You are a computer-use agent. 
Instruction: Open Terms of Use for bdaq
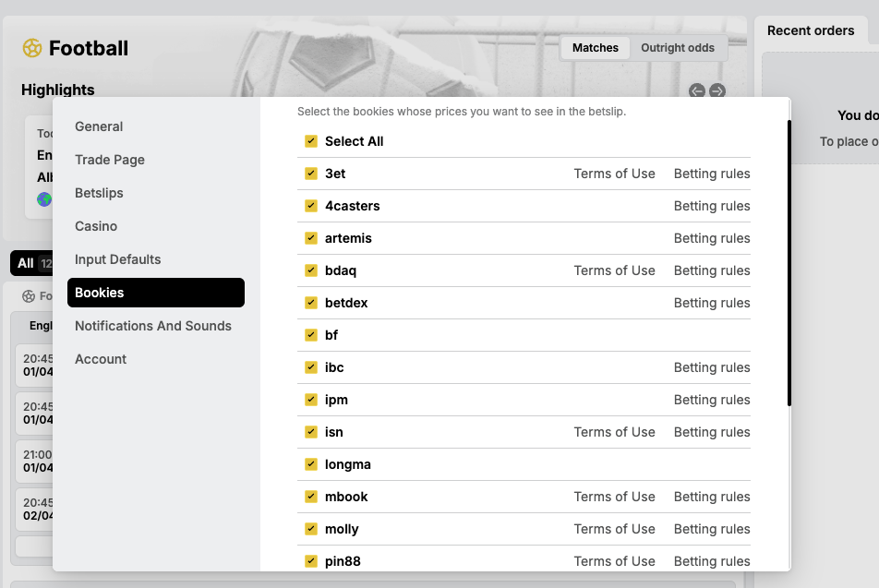click(x=614, y=270)
